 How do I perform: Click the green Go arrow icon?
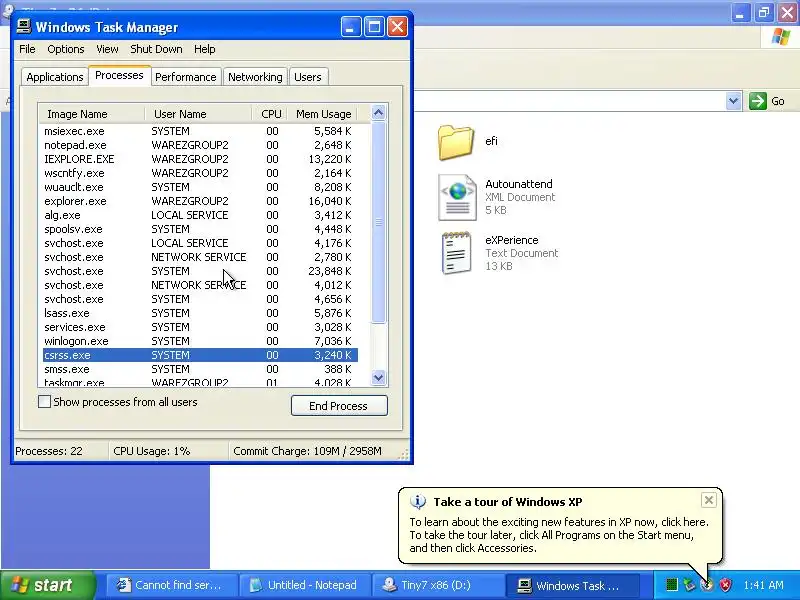[x=758, y=101]
